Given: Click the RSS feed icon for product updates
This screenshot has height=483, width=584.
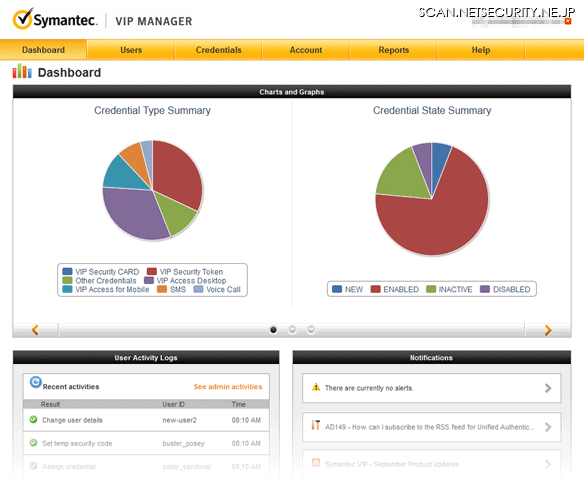Looking at the screenshot, I should (316, 463).
